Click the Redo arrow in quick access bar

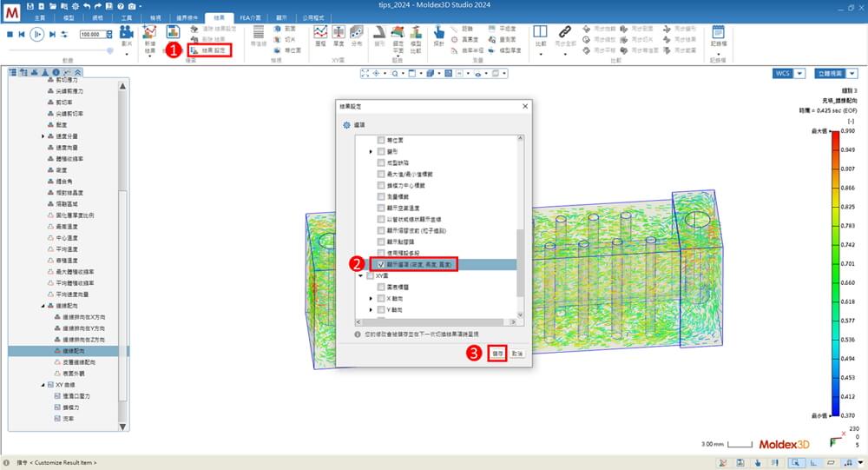(x=98, y=6)
